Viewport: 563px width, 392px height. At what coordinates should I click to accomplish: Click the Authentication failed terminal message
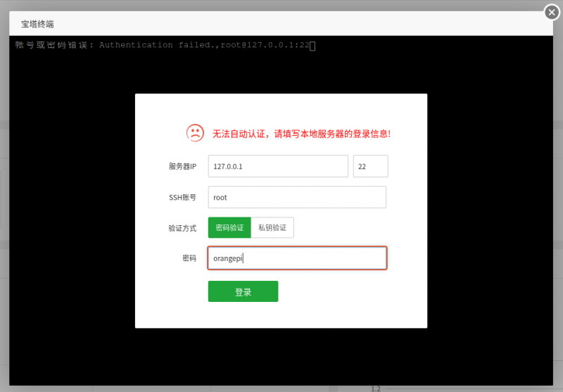click(x=162, y=45)
